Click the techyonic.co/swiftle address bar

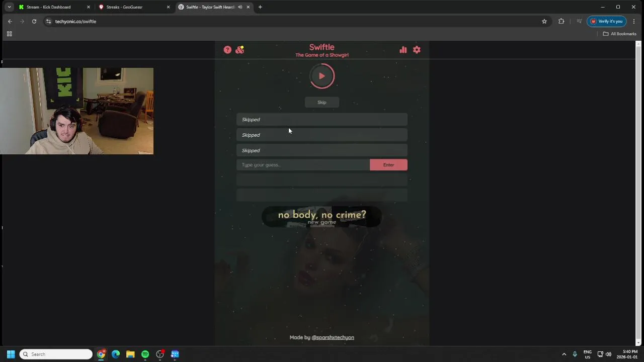click(297, 21)
